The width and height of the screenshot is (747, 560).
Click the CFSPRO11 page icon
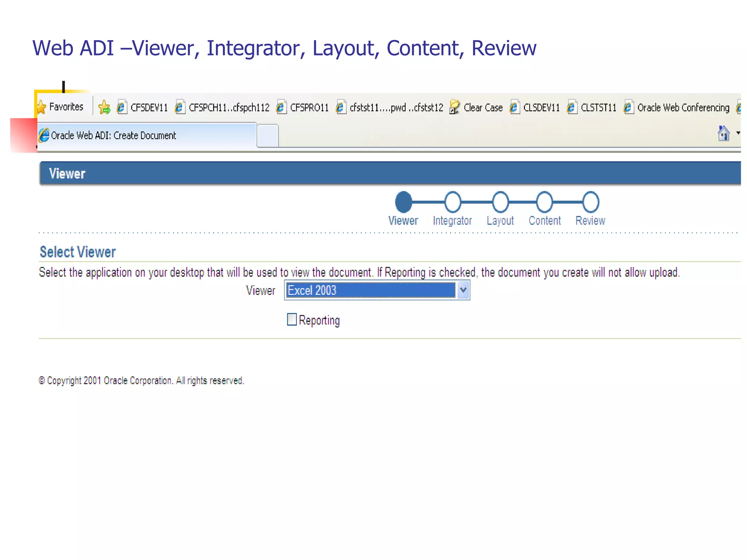(281, 107)
